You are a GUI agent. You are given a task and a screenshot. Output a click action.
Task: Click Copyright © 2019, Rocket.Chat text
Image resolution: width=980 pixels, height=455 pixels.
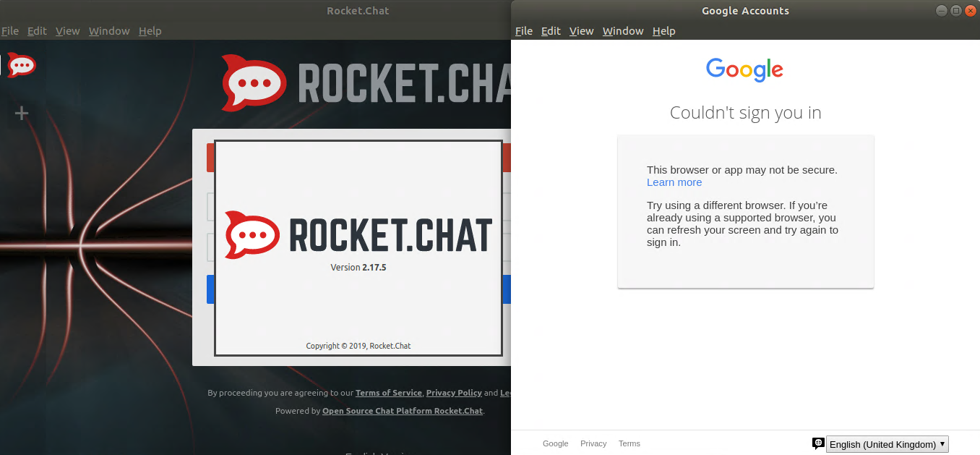(358, 346)
